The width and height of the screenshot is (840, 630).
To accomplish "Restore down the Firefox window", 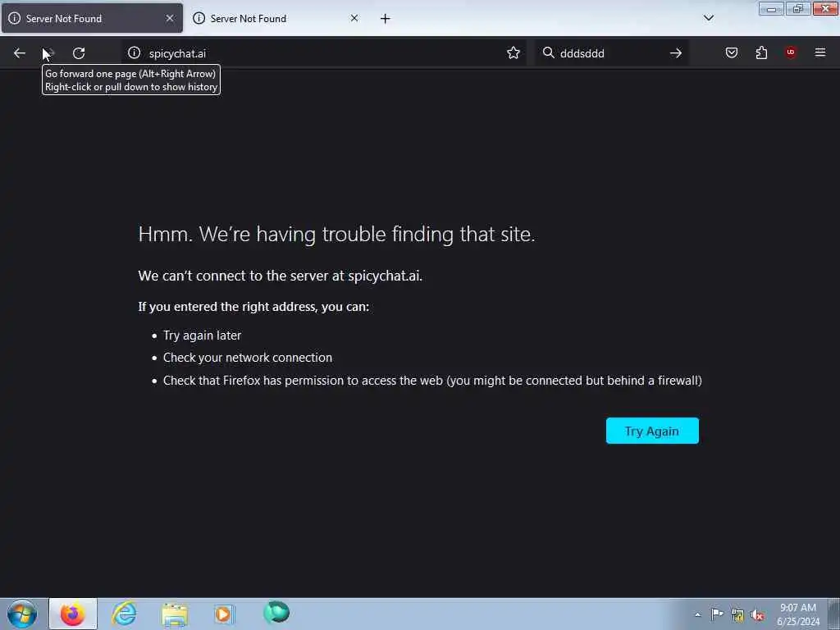I will [x=797, y=8].
